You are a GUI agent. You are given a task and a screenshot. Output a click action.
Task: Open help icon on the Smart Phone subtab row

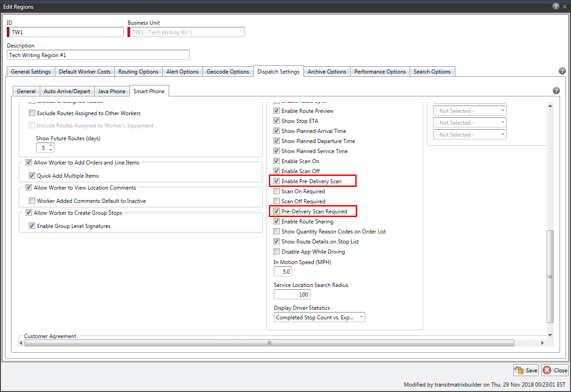[556, 90]
